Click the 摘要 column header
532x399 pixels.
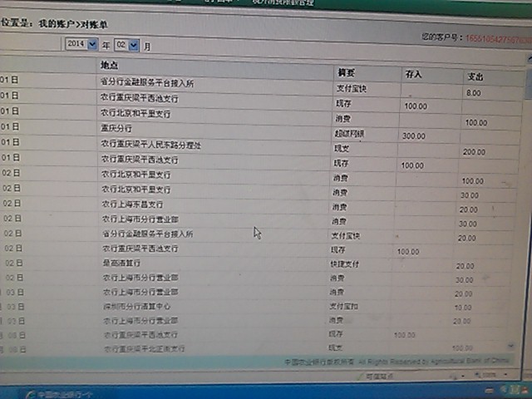346,72
